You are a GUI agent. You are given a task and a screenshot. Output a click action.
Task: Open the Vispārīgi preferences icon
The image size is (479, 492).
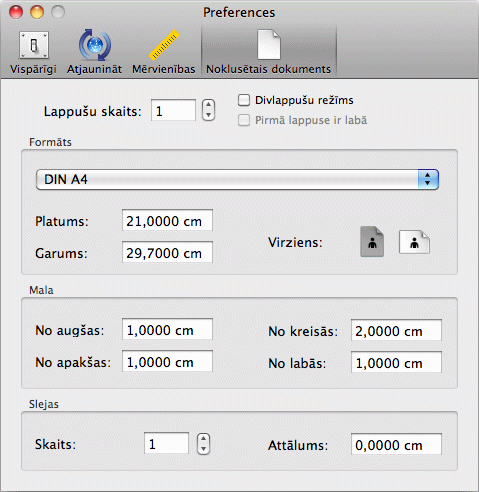(34, 45)
